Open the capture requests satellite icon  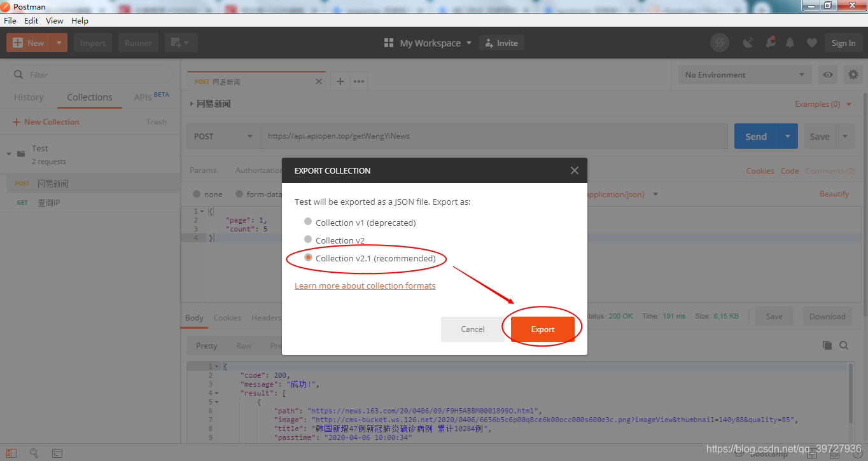pos(748,43)
